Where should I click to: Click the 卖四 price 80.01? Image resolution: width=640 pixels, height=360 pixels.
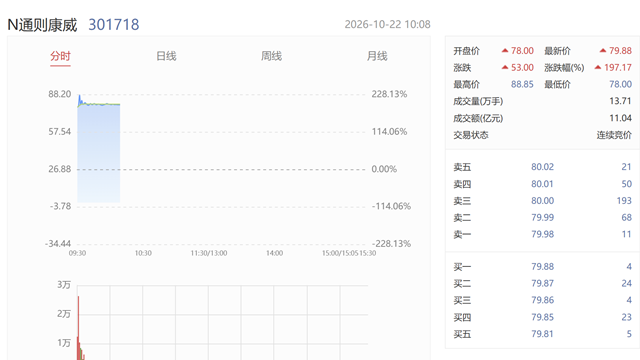tap(542, 184)
